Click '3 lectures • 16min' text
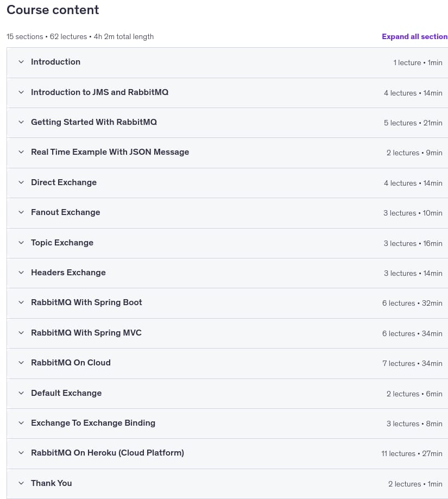 (x=413, y=243)
